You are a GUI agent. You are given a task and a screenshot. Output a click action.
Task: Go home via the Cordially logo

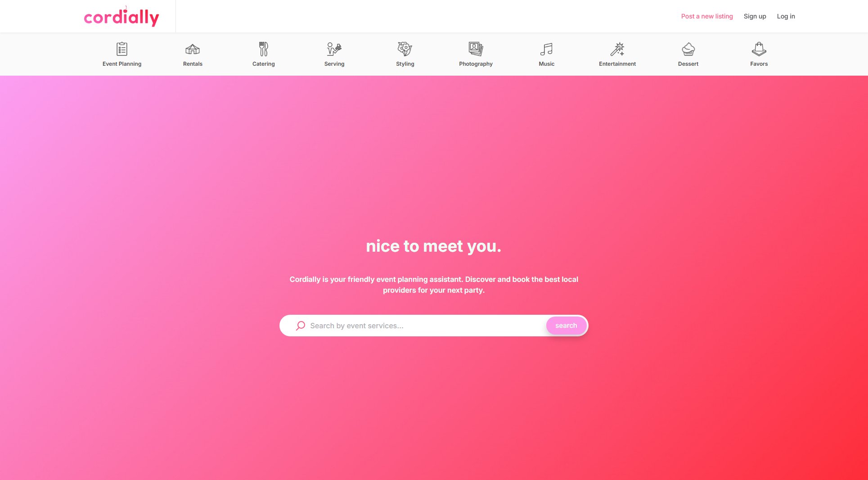[x=121, y=17]
